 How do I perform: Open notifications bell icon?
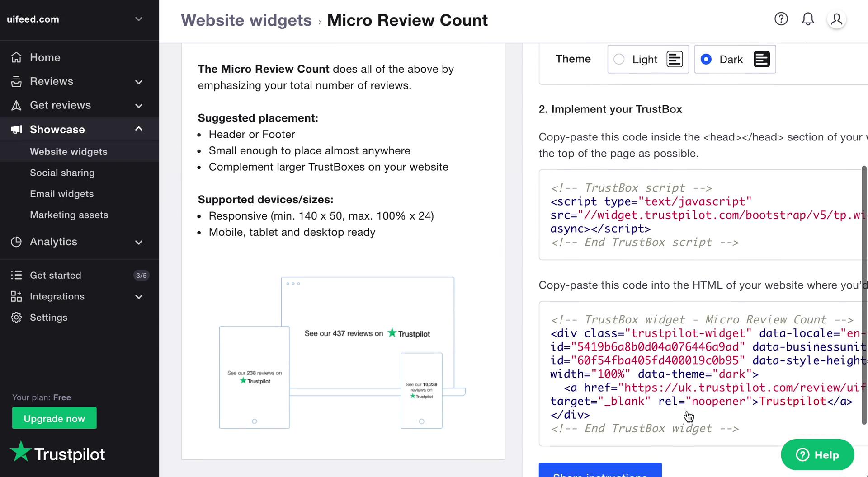tap(807, 19)
